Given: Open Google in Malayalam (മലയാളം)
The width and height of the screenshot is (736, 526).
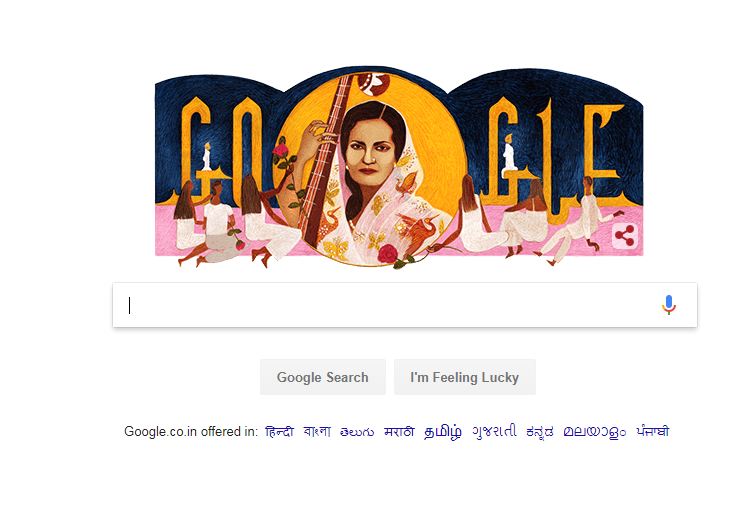Looking at the screenshot, I should coord(595,432).
